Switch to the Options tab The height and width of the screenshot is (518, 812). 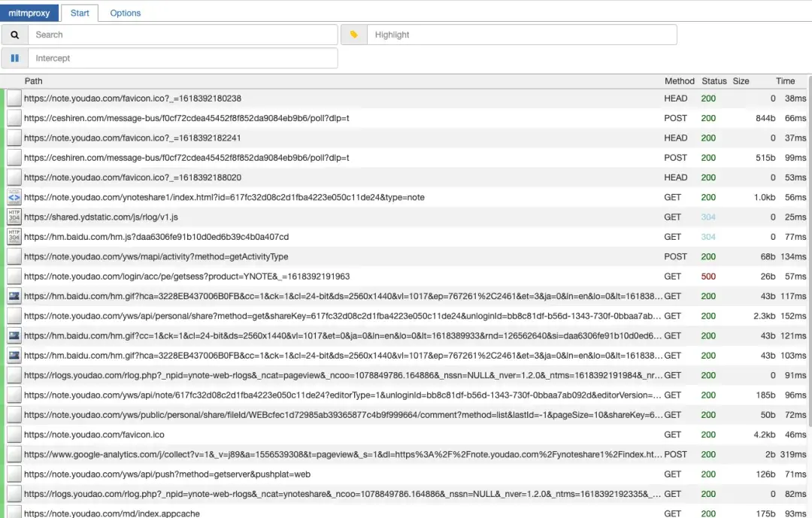(126, 13)
